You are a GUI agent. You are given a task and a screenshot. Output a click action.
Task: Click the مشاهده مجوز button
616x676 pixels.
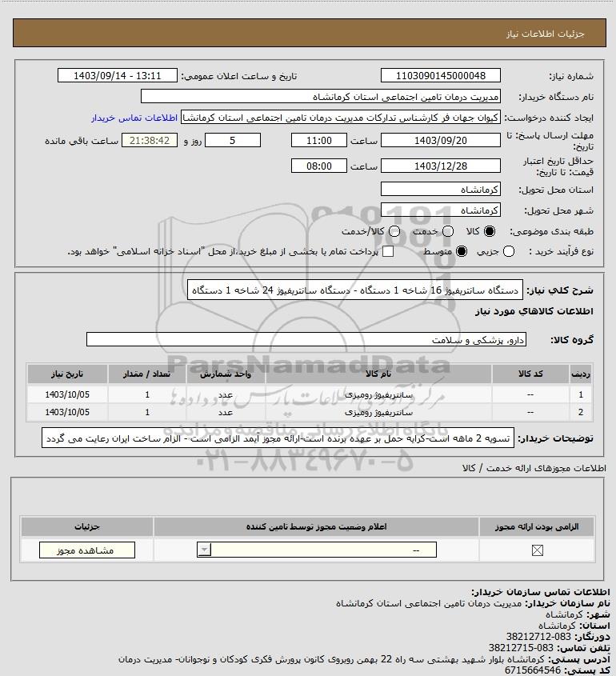click(87, 550)
